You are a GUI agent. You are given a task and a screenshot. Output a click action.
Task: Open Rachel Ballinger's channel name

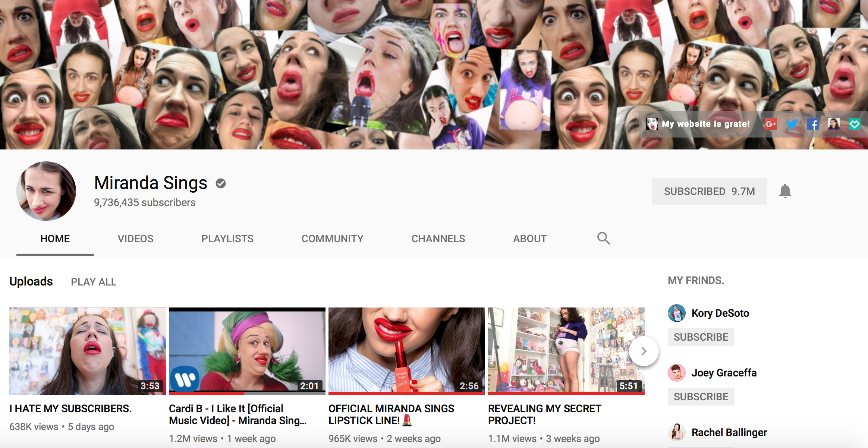click(729, 432)
